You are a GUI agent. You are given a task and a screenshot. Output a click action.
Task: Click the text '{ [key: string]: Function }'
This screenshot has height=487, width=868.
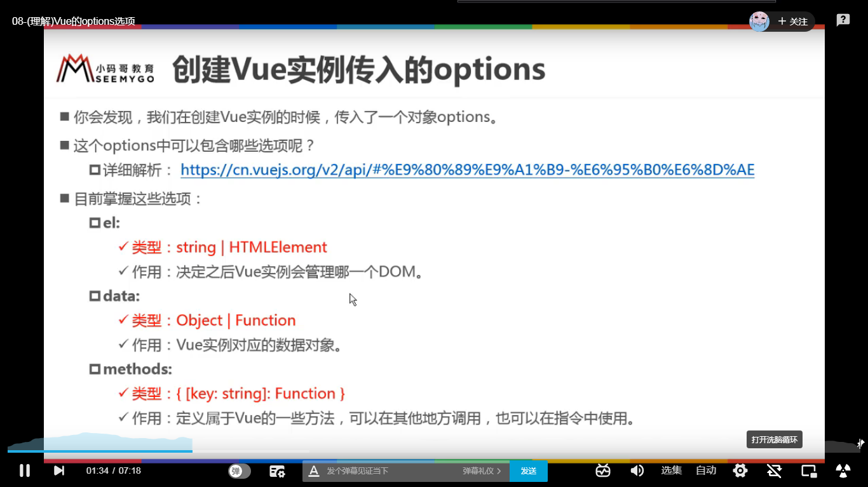[261, 394]
